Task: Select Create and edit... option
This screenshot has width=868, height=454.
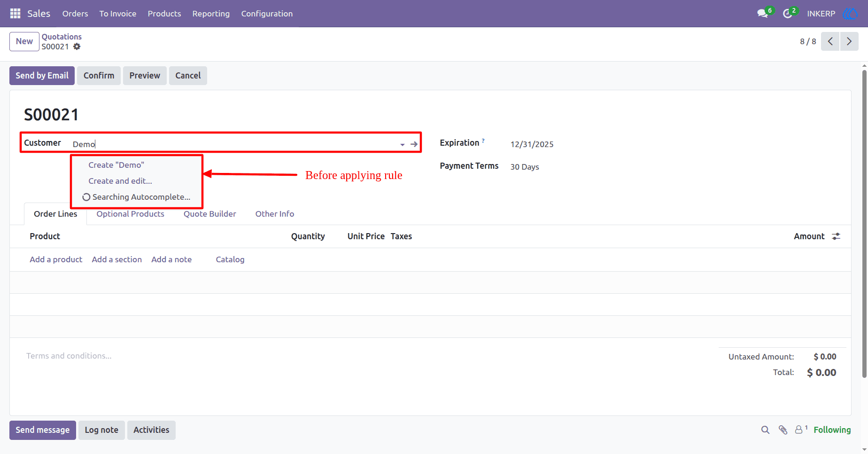Action: tap(120, 181)
